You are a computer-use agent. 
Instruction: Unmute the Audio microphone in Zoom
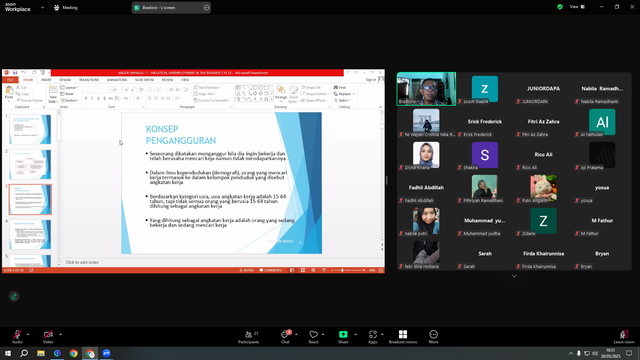[x=17, y=336]
